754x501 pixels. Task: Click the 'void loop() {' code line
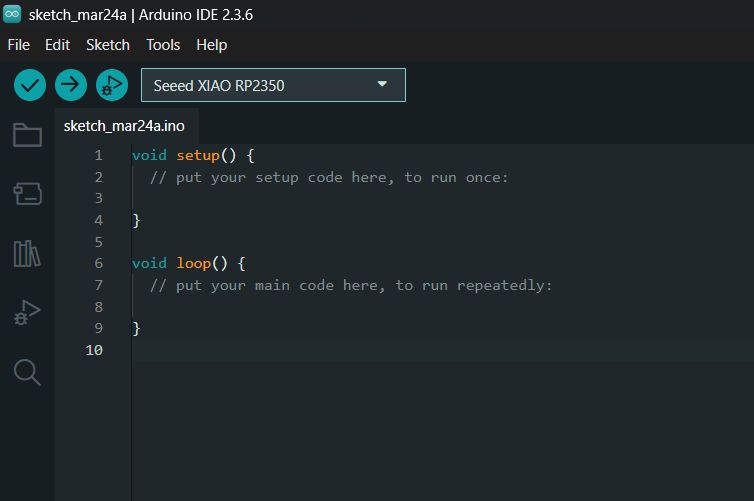coord(189,263)
